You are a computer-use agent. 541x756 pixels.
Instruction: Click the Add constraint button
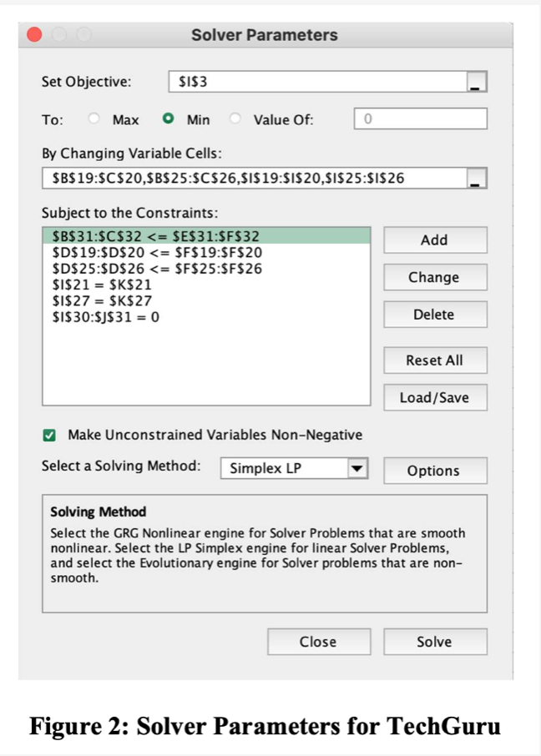click(x=435, y=239)
